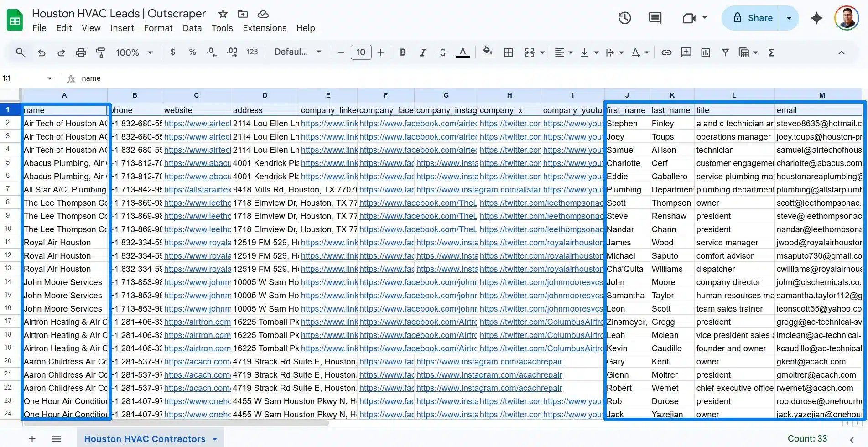
Task: Open the Data menu
Action: [192, 28]
